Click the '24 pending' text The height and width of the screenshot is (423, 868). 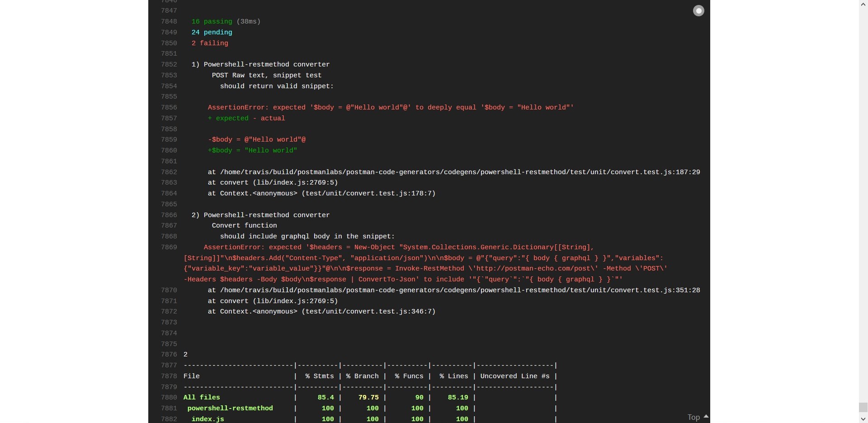212,33
